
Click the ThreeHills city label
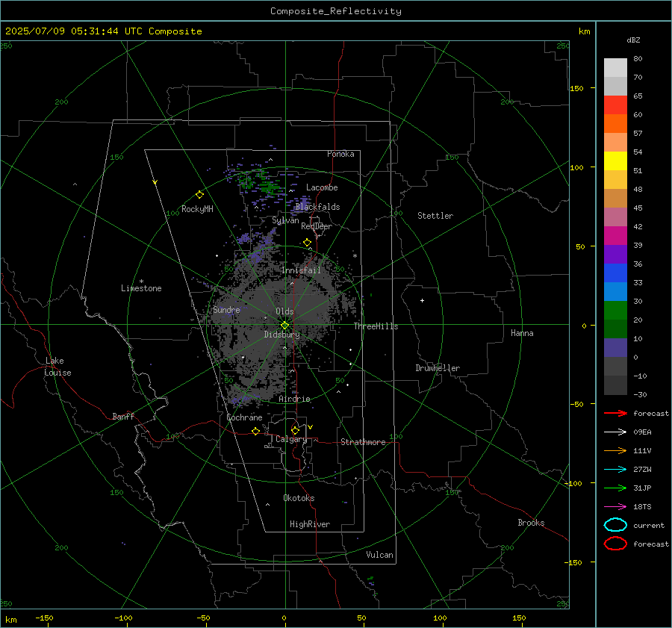(376, 326)
